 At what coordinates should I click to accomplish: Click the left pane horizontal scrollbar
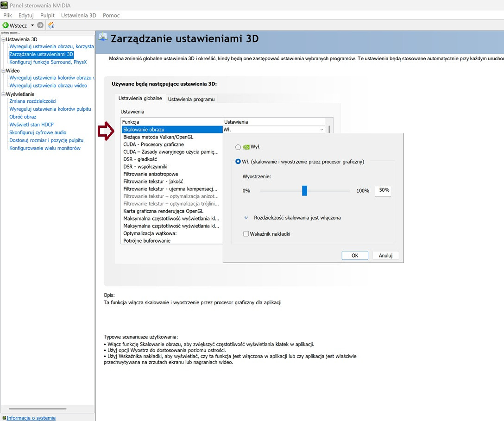(38, 409)
